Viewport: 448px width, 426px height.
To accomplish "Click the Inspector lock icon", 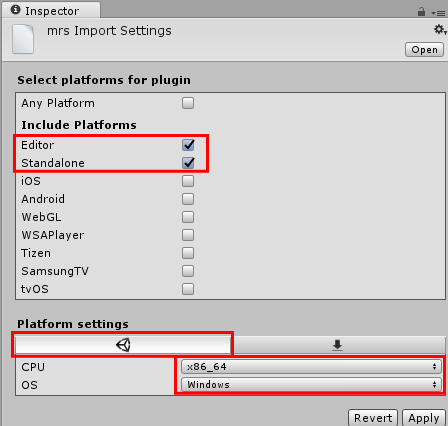I will click(421, 12).
